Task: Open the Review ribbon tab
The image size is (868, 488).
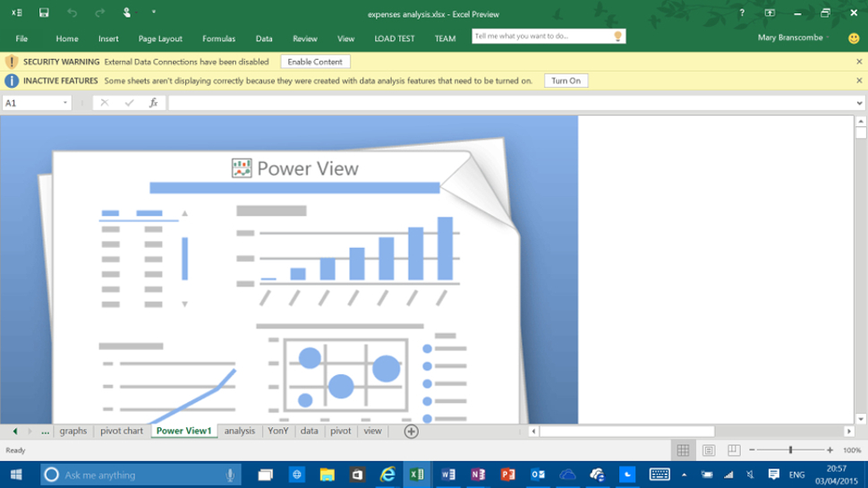Action: pos(305,39)
